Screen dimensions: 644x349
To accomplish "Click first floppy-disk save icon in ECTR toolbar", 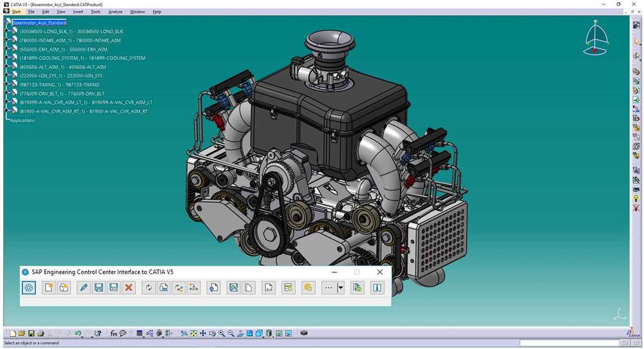I will (99, 288).
